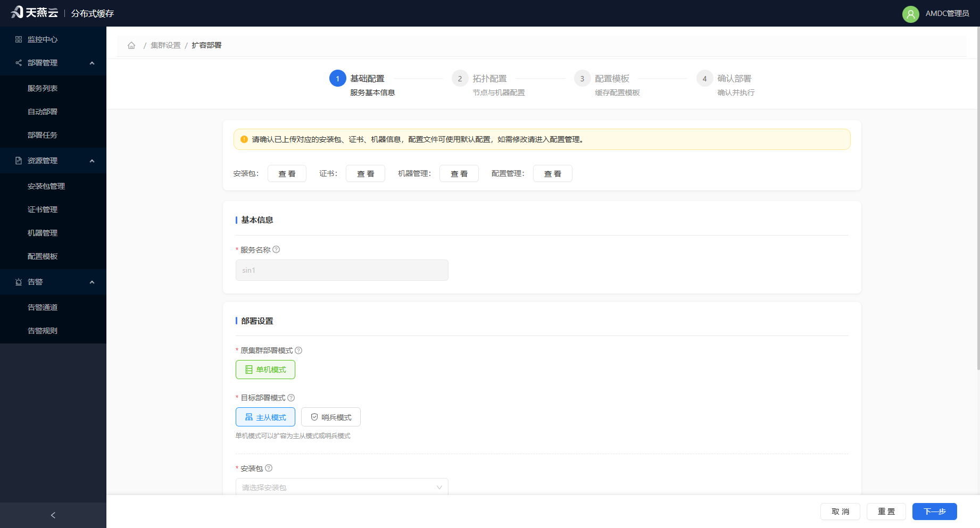The height and width of the screenshot is (528, 980).
Task: Click the home breadcrumb icon
Action: (x=131, y=45)
